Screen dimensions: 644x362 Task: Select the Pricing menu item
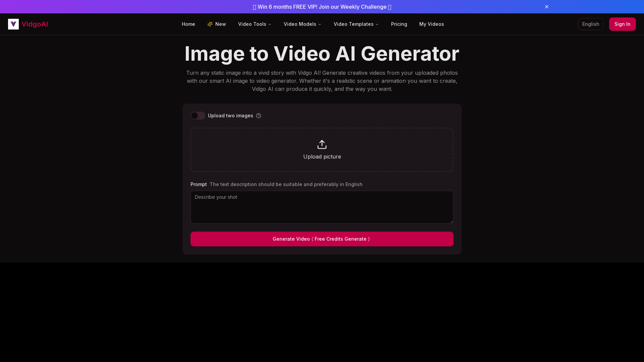point(399,24)
